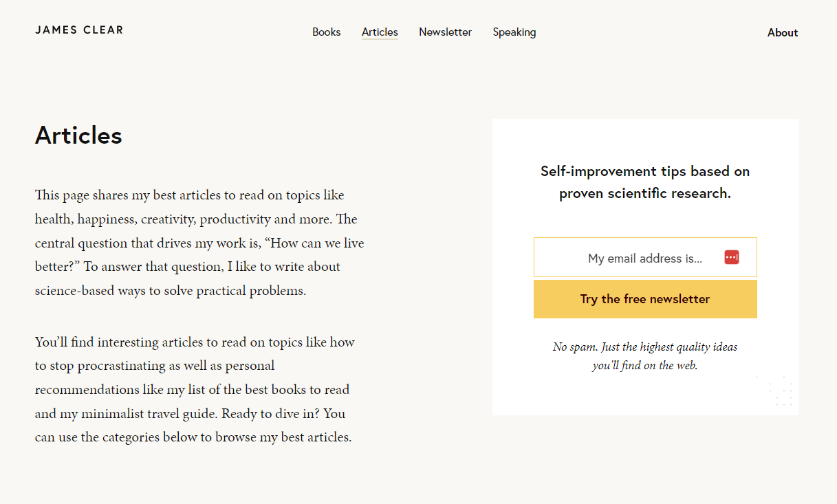Visit the About page link
This screenshot has height=504, width=837.
[x=783, y=33]
